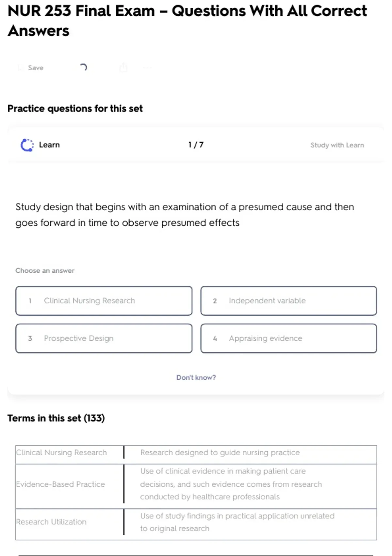Image resolution: width=392 pixels, height=556 pixels.
Task: Choose the Prospective Design answer
Action: click(104, 338)
